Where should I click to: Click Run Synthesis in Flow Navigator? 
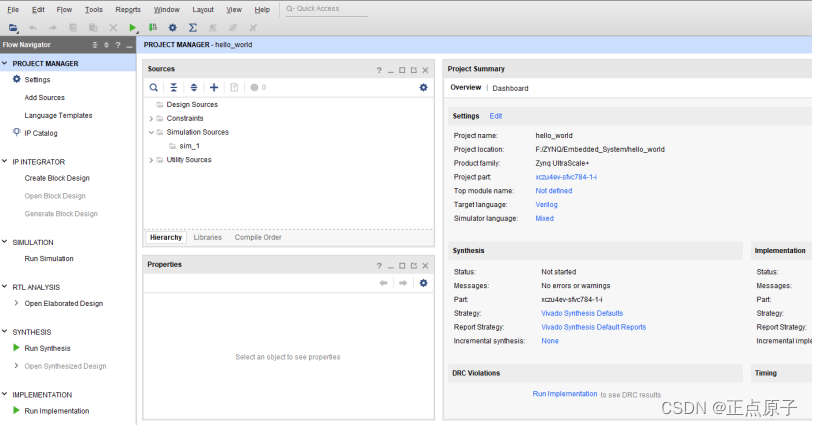pyautogui.click(x=47, y=348)
